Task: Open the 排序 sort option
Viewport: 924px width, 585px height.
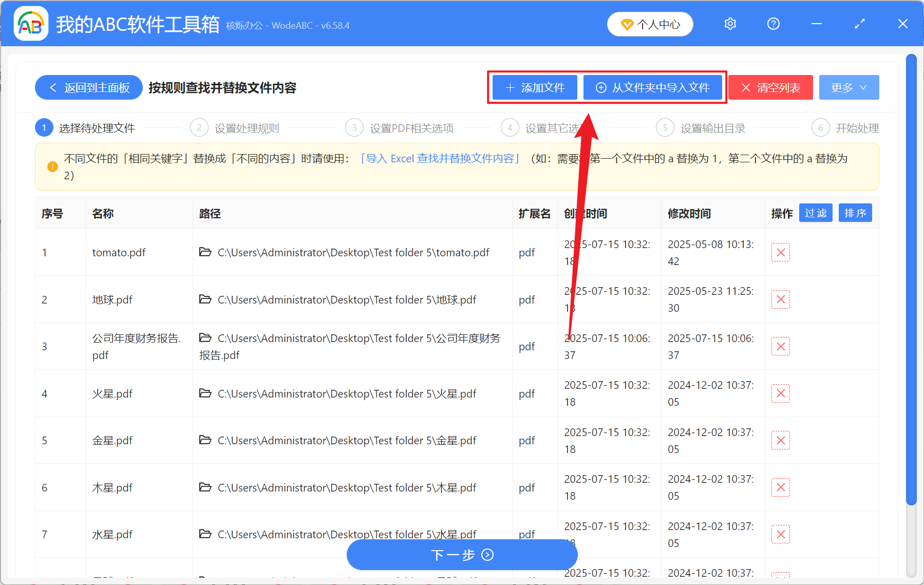Action: pyautogui.click(x=855, y=213)
